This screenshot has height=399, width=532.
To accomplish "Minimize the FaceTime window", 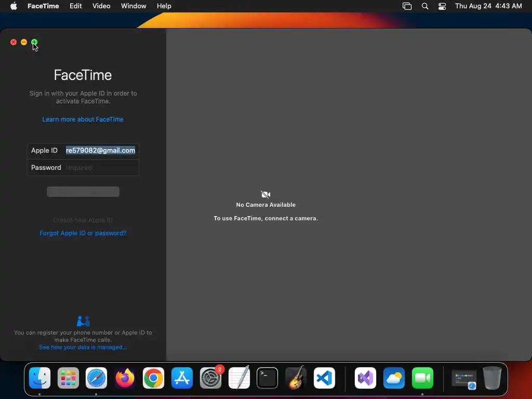I will (24, 42).
